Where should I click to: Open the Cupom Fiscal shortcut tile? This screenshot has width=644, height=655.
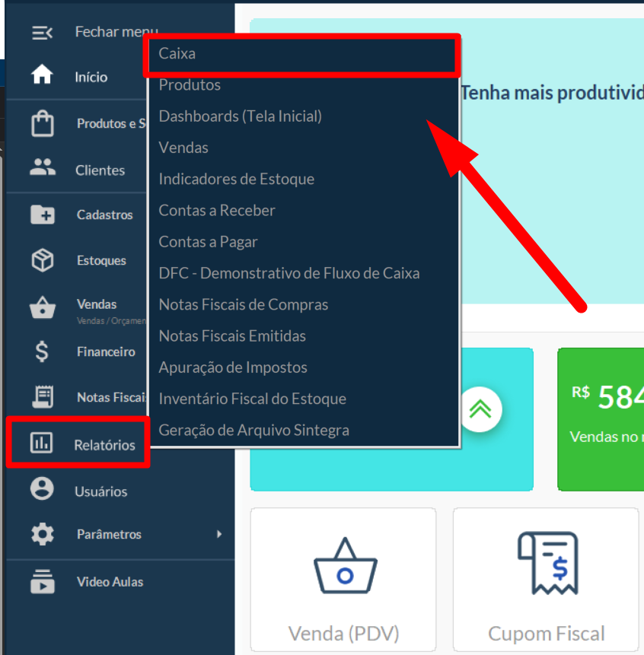point(546,580)
